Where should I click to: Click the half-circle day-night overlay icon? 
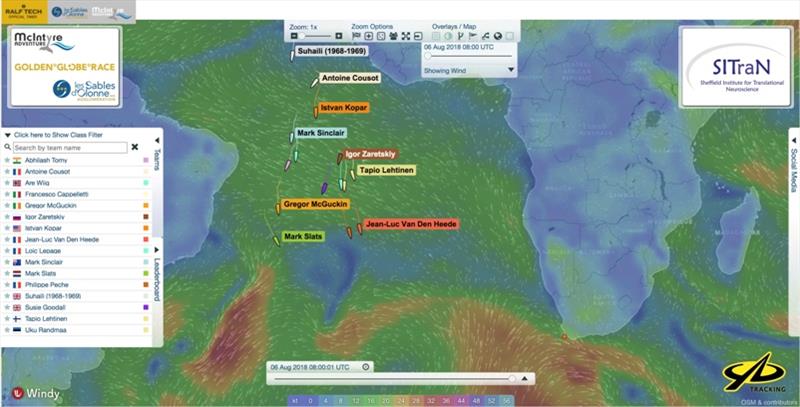(x=448, y=36)
